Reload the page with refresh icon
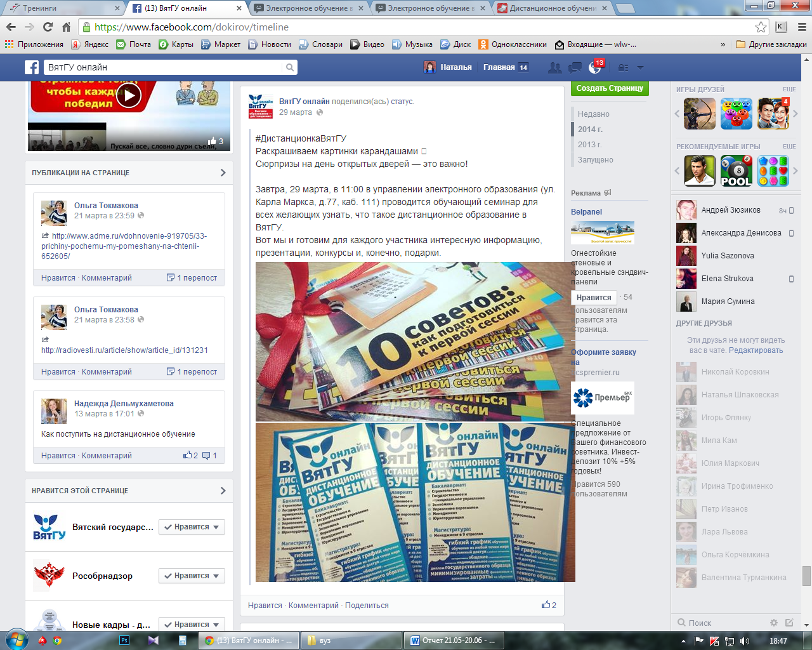Viewport: 812px width, 650px height. 48,27
